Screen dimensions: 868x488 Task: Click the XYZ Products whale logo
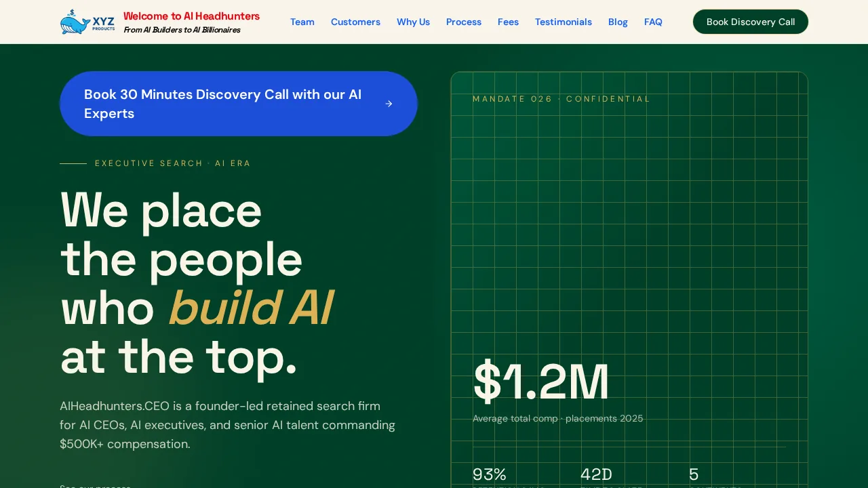(87, 22)
